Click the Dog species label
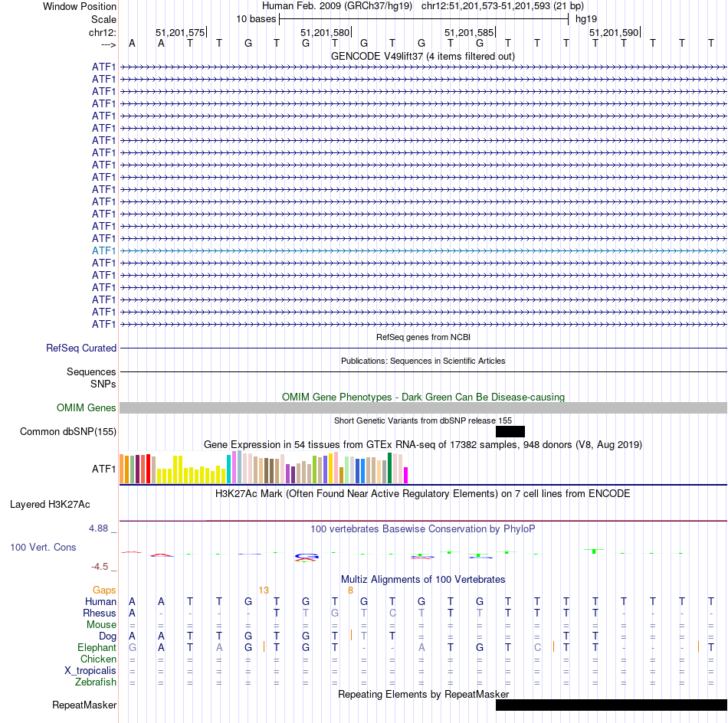The image size is (728, 723). click(x=107, y=636)
